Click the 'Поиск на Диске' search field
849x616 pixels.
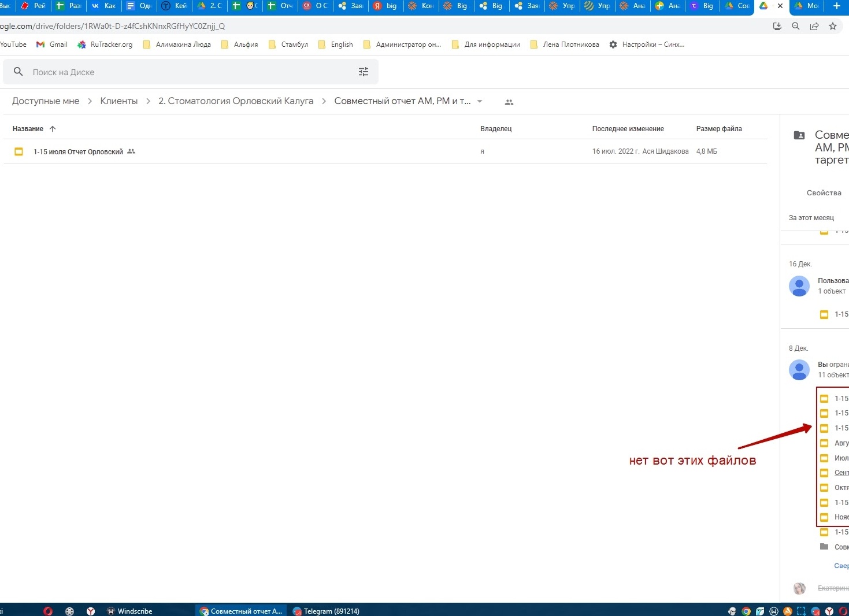tap(191, 72)
